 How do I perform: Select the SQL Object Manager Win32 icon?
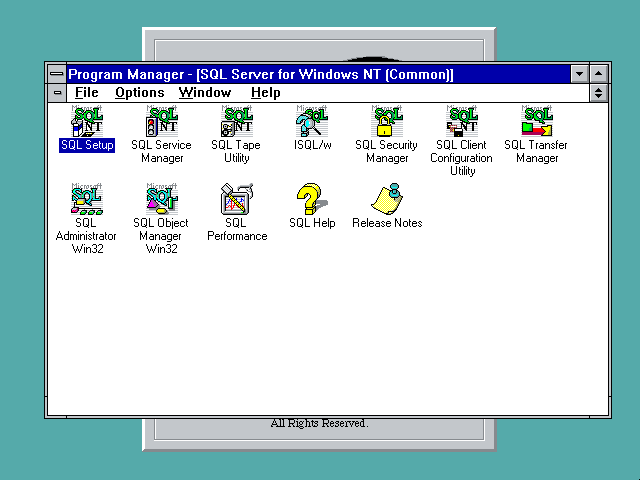pyautogui.click(x=162, y=199)
